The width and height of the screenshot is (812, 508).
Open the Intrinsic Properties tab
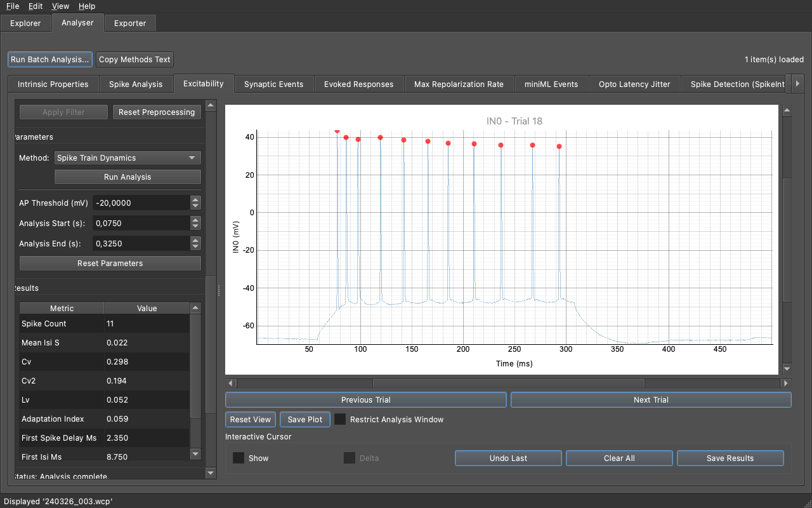coord(53,84)
